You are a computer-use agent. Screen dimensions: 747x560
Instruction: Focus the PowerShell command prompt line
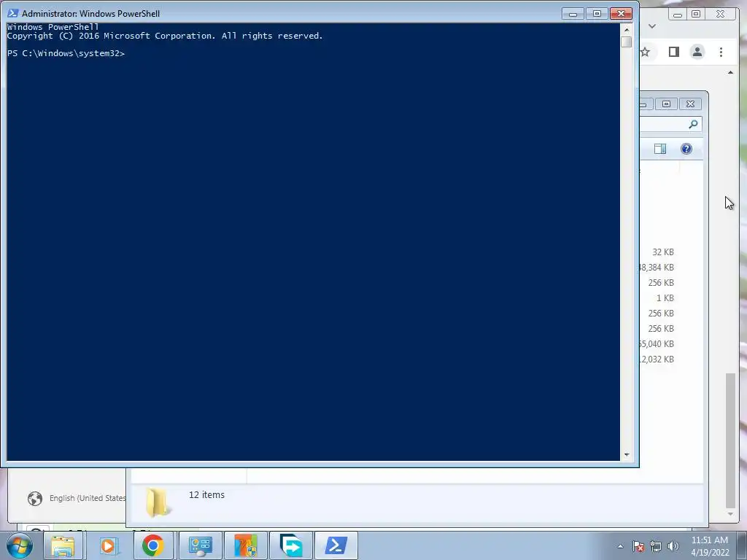(x=66, y=53)
